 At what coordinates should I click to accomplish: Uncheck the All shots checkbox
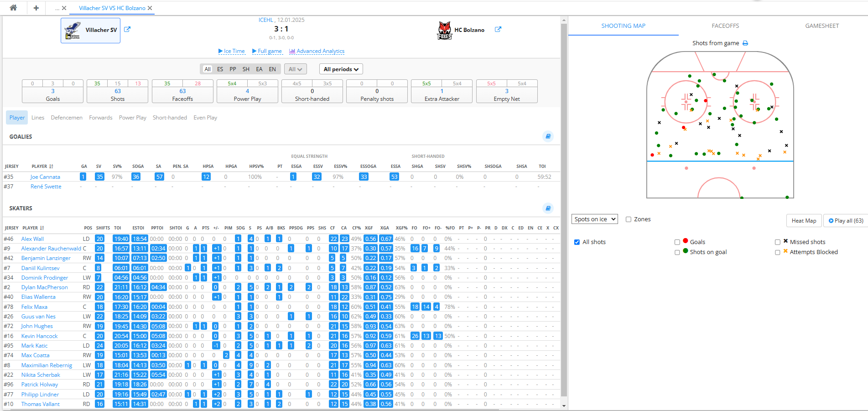click(x=577, y=242)
